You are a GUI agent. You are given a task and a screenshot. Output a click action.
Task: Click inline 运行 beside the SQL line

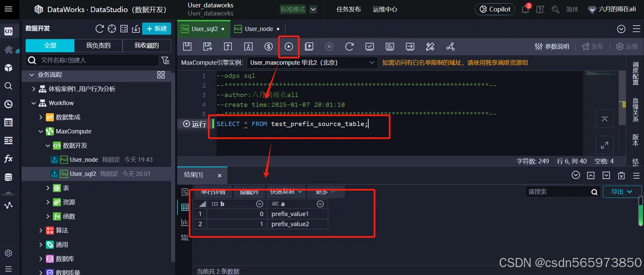pyautogui.click(x=195, y=124)
